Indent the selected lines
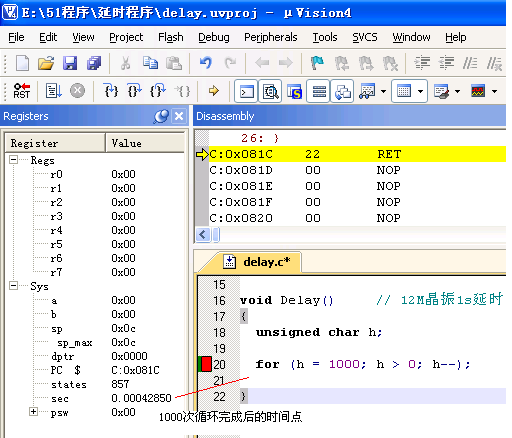Viewport: 512px width, 438px height. [422, 63]
